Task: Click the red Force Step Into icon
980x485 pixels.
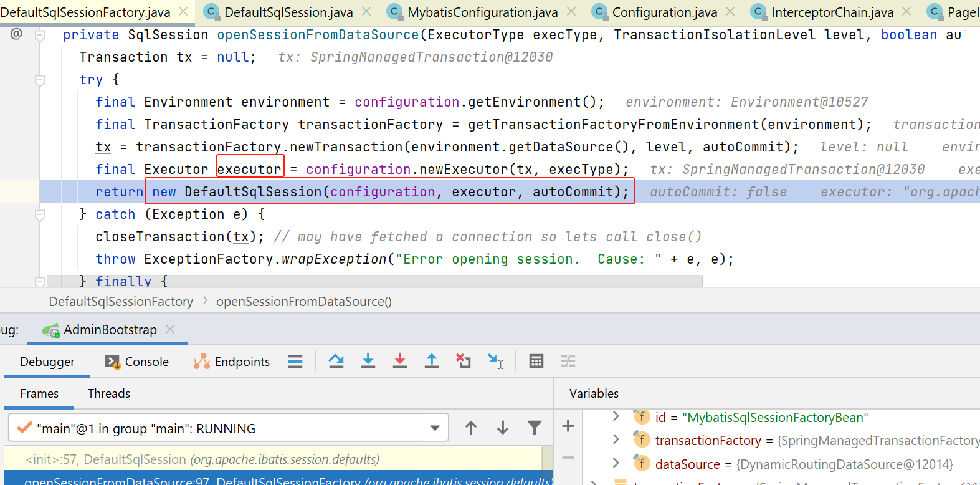Action: point(400,361)
